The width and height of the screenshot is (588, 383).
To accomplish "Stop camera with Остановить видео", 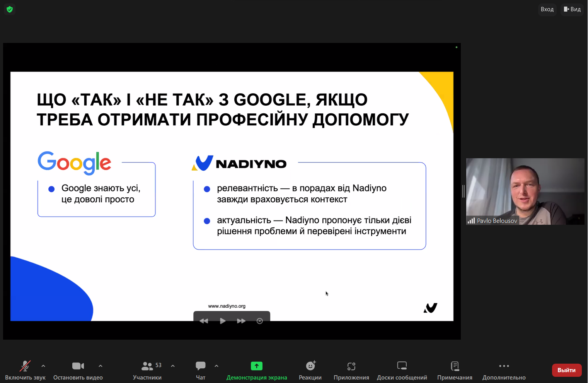I will pyautogui.click(x=78, y=370).
